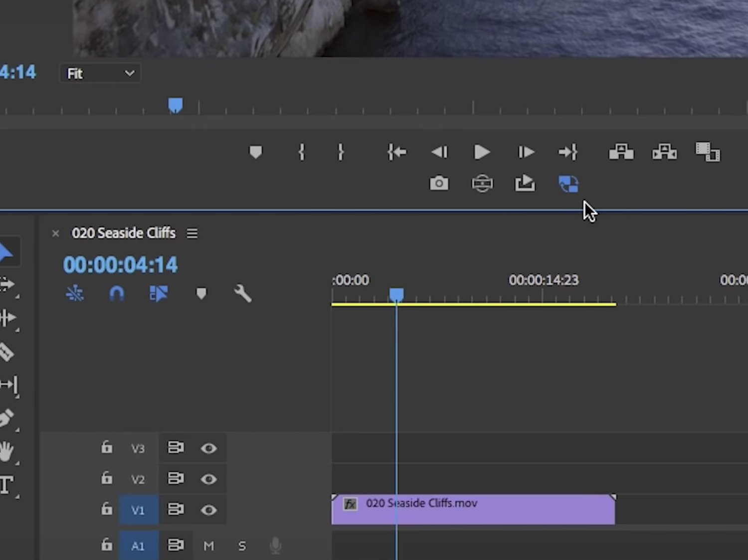The width and height of the screenshot is (748, 560).
Task: Click the Program Monitor playhead marker
Action: pos(175,105)
